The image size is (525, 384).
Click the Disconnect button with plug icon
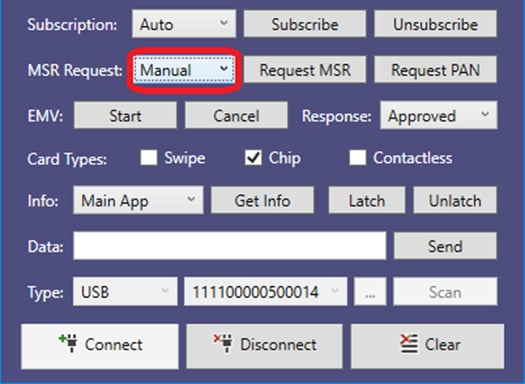pyautogui.click(x=265, y=346)
